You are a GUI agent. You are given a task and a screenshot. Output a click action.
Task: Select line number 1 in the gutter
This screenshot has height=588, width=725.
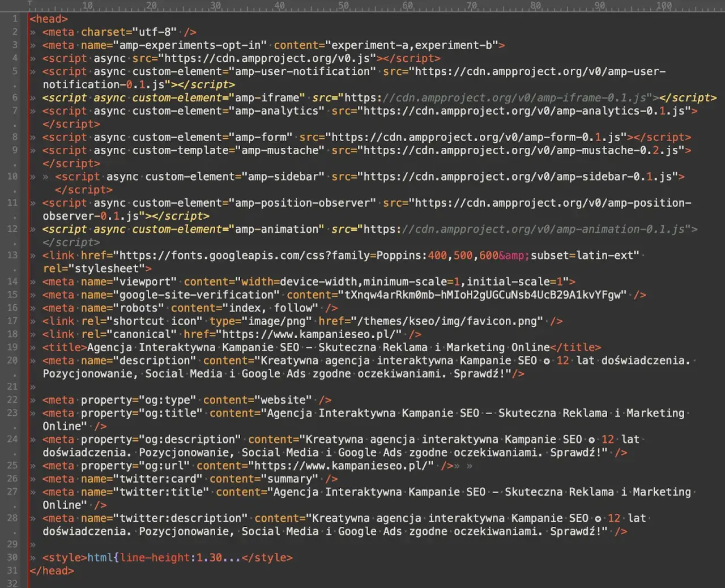point(14,19)
